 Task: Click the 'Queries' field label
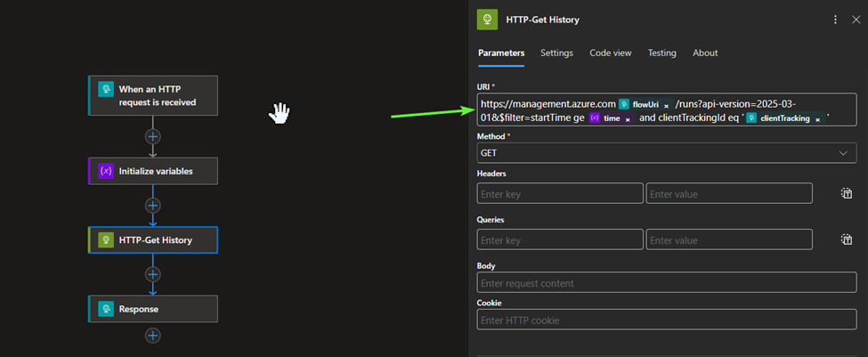(x=491, y=219)
